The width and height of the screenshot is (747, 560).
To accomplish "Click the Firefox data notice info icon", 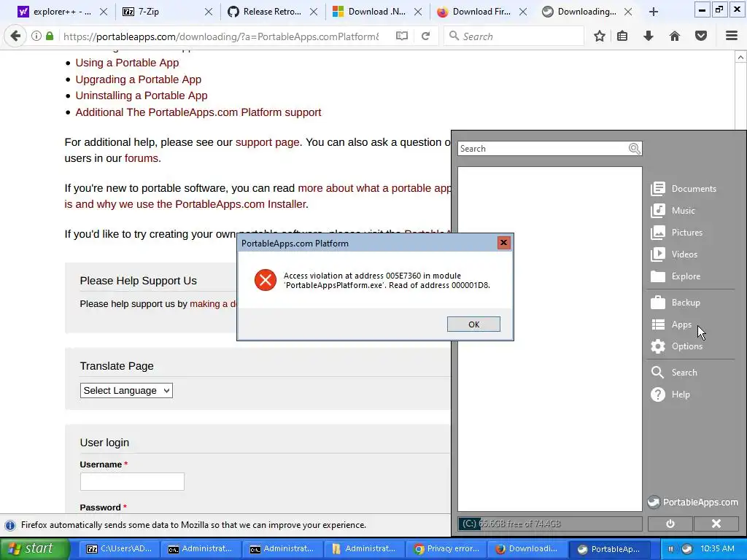I will point(9,525).
